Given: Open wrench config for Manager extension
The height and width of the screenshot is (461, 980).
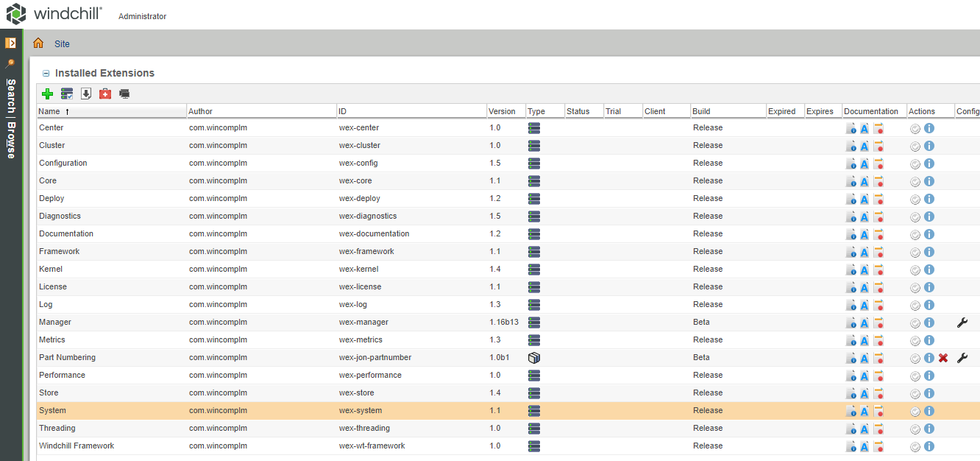Looking at the screenshot, I should tap(962, 323).
